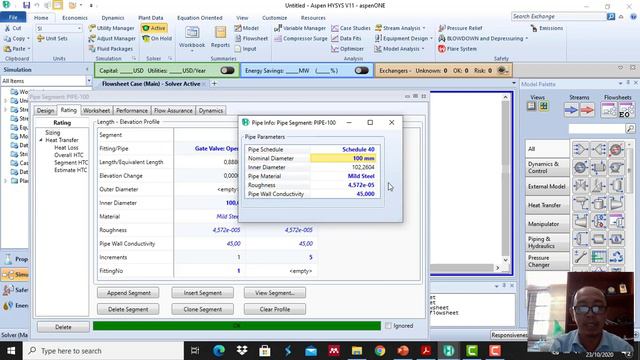The height and width of the screenshot is (360, 640).
Task: Open the Equation Oriented tab
Action: (200, 18)
